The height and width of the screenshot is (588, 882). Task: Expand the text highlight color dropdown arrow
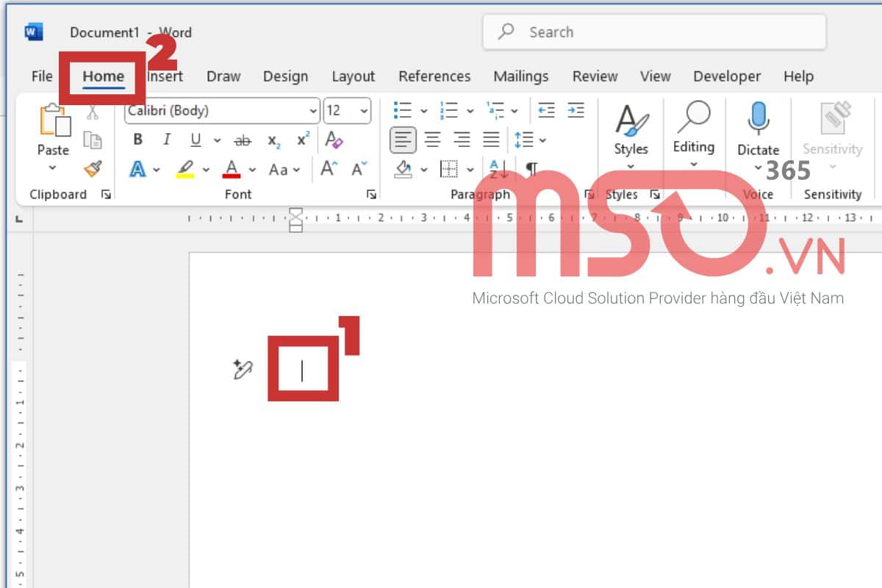click(207, 170)
